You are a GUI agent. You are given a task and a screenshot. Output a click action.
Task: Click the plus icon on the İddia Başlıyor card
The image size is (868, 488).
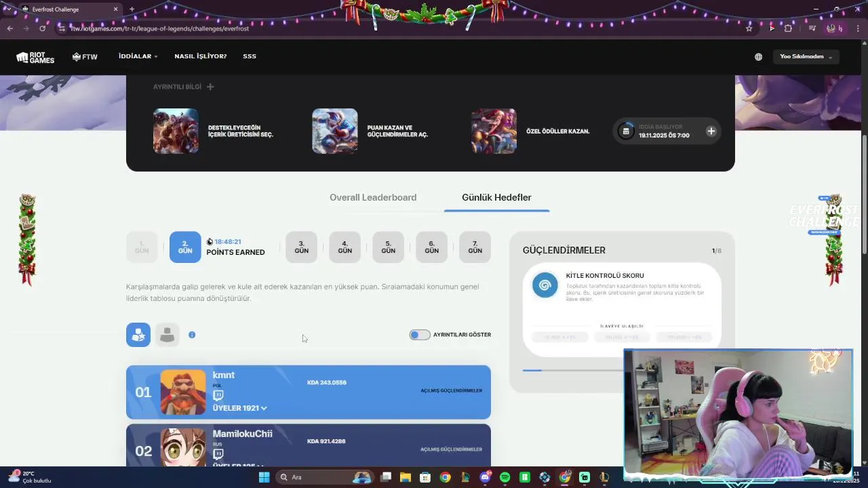(x=711, y=131)
